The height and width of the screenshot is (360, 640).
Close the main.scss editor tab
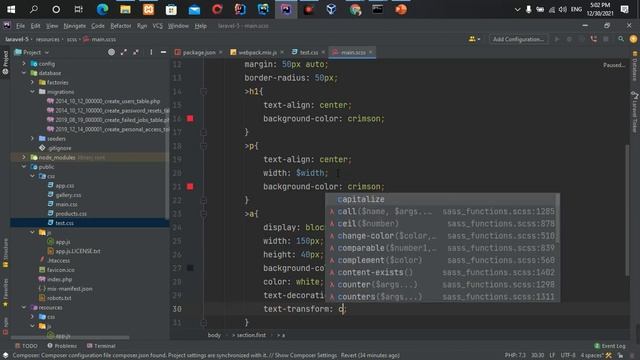tap(371, 52)
